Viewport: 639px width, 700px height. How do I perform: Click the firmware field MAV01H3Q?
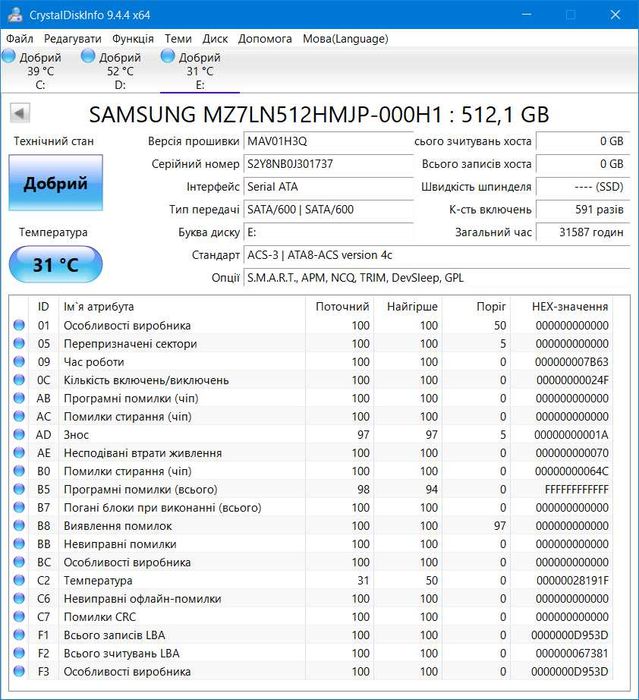tap(328, 141)
